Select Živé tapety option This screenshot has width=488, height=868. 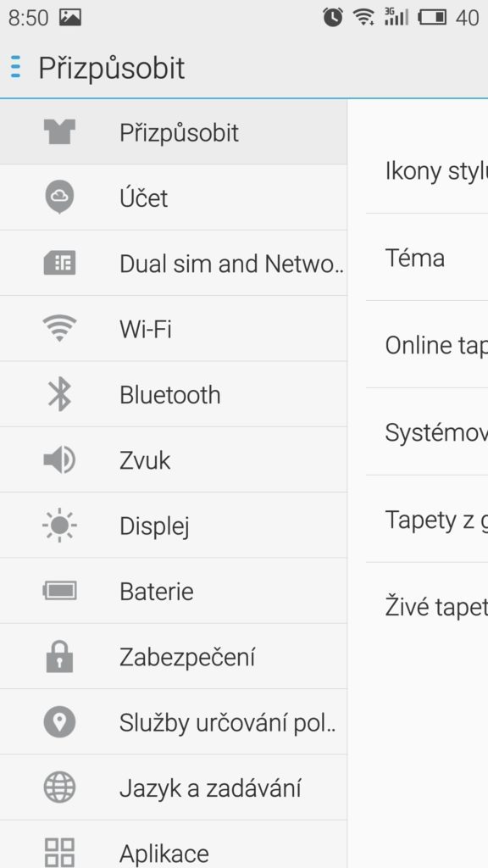tap(427, 606)
